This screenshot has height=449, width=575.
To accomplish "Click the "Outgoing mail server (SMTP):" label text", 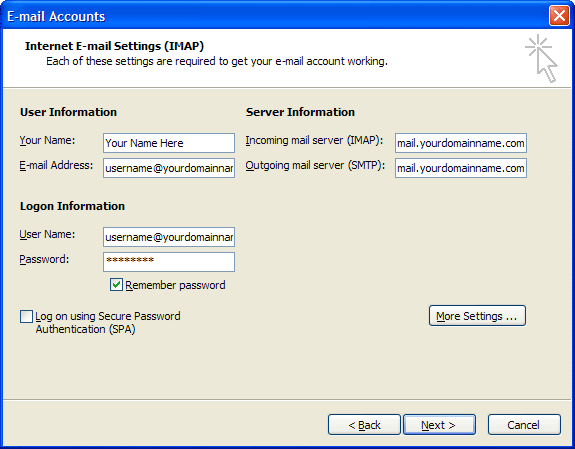I will (x=315, y=165).
